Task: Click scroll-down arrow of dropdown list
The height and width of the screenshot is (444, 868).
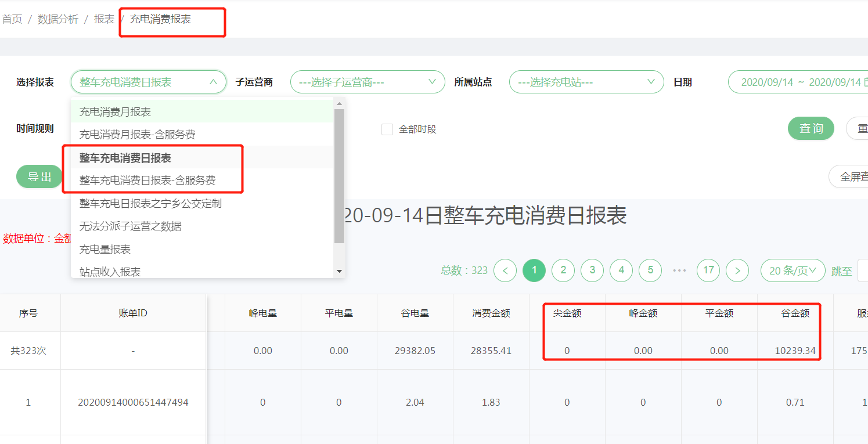Action: point(340,271)
